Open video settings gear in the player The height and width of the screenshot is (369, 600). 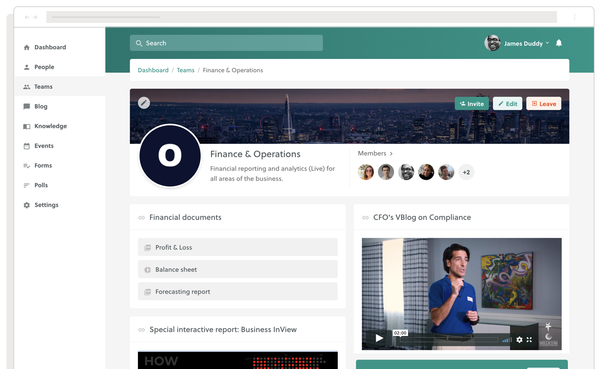[519, 340]
